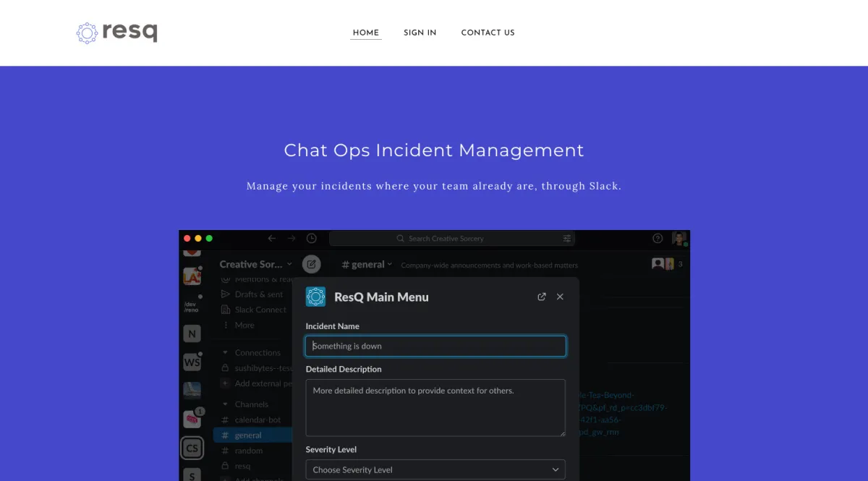
Task: Click the Detailed Description text area
Action: (435, 408)
